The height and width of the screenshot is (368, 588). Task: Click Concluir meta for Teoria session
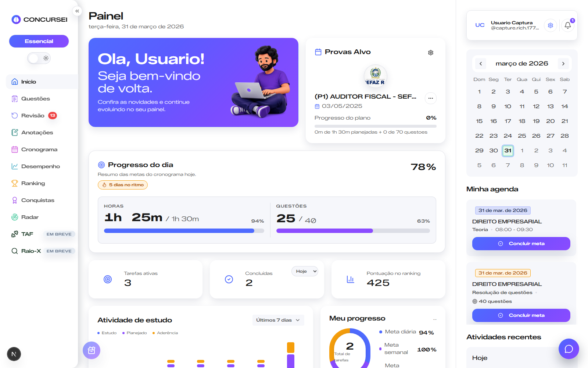coord(521,244)
